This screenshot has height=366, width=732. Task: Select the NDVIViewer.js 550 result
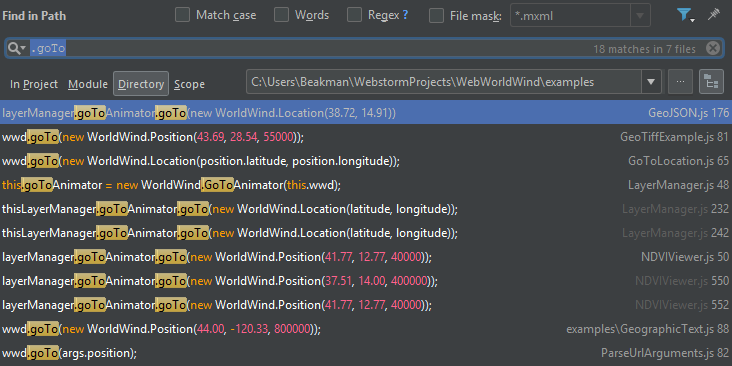[366, 281]
